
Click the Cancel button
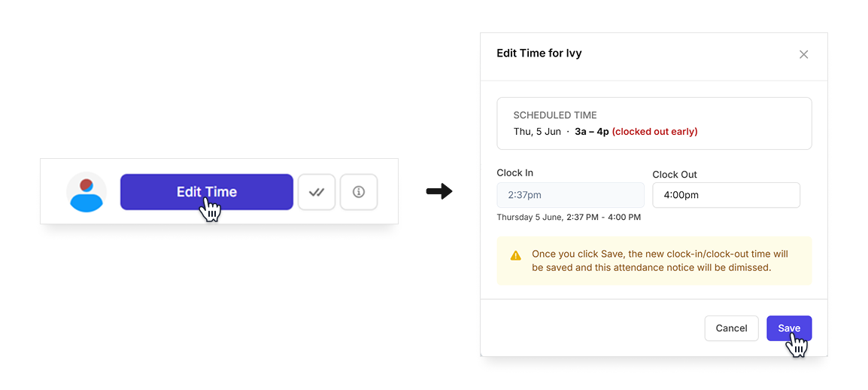731,328
